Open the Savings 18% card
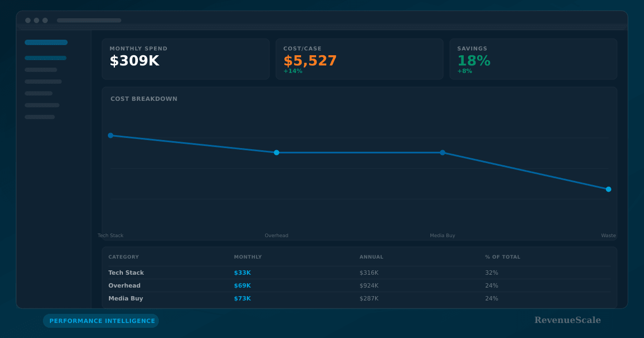Screen dimensions: 644x338 533,59
